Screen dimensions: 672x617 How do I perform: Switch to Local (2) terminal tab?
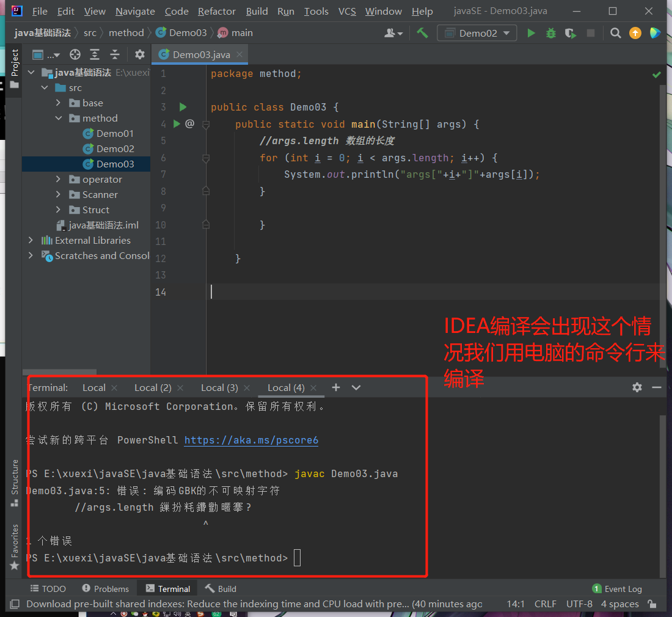coord(153,388)
